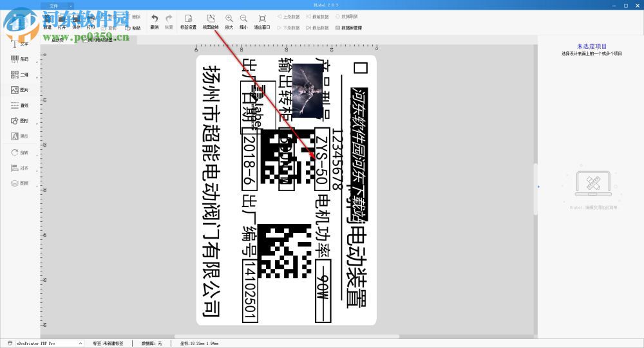Viewport: 644px width, 348px height.
Task: Fit canvas with 适应窗口
Action: [x=262, y=22]
